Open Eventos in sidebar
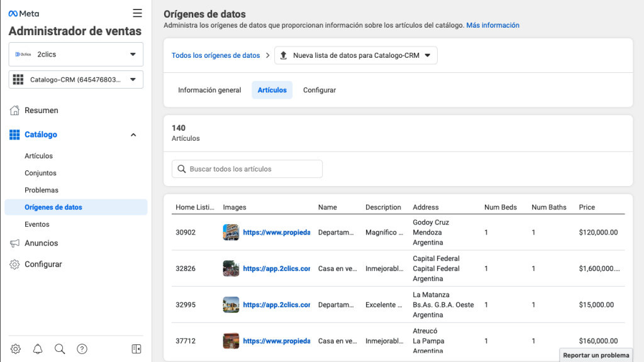The image size is (644, 362). (37, 224)
